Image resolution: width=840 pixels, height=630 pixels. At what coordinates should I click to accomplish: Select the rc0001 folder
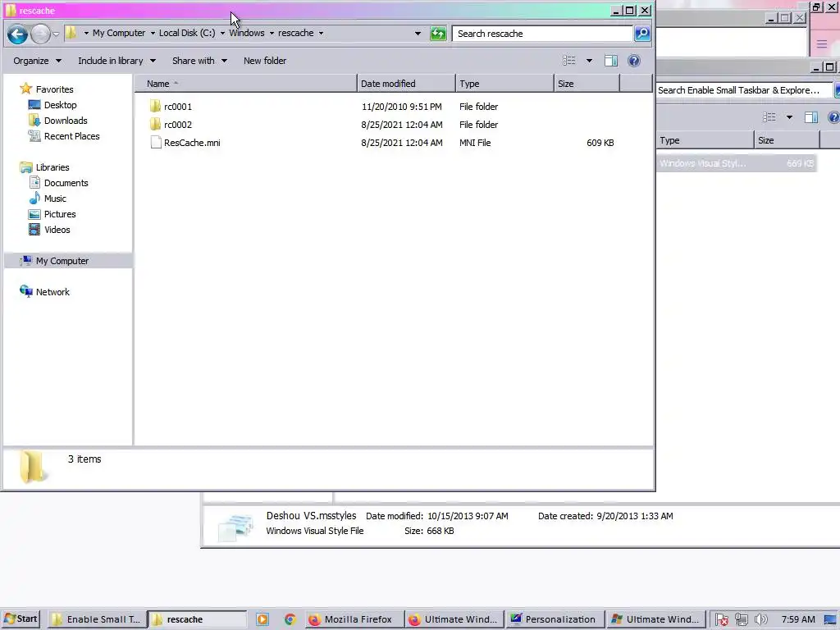[x=178, y=107]
